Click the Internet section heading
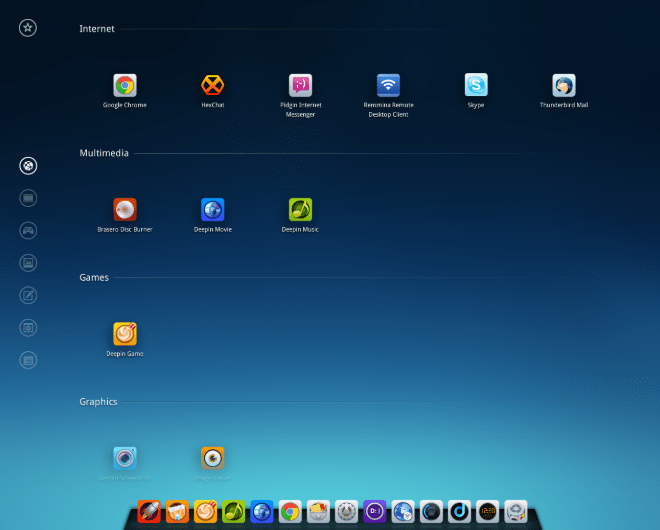The height and width of the screenshot is (530, 660). [97, 29]
